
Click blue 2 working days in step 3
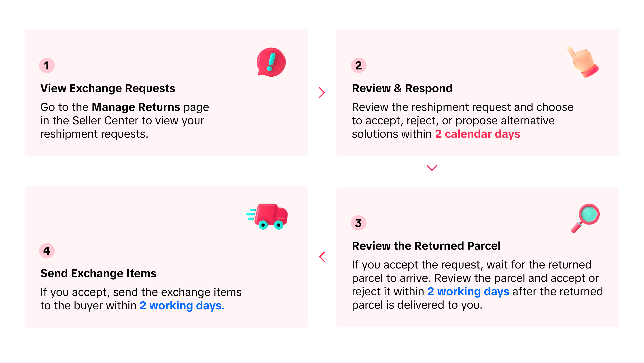(x=468, y=292)
